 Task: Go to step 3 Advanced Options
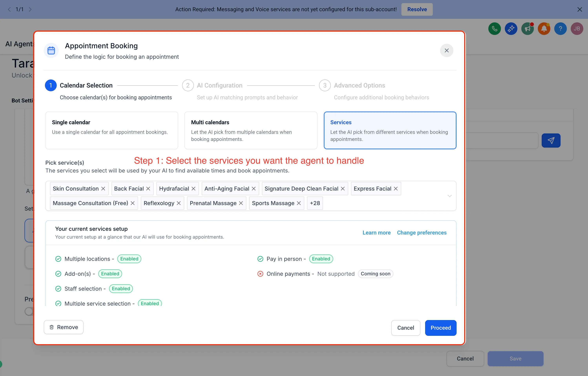click(x=359, y=85)
